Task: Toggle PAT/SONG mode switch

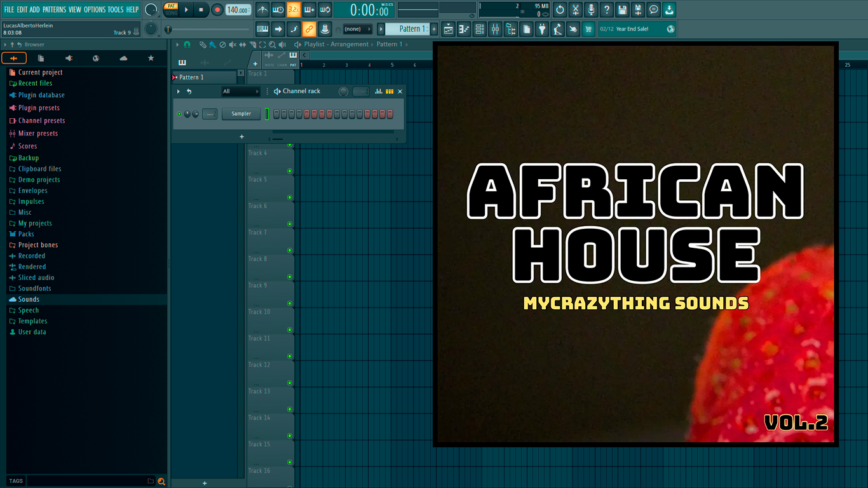Action: pos(171,9)
